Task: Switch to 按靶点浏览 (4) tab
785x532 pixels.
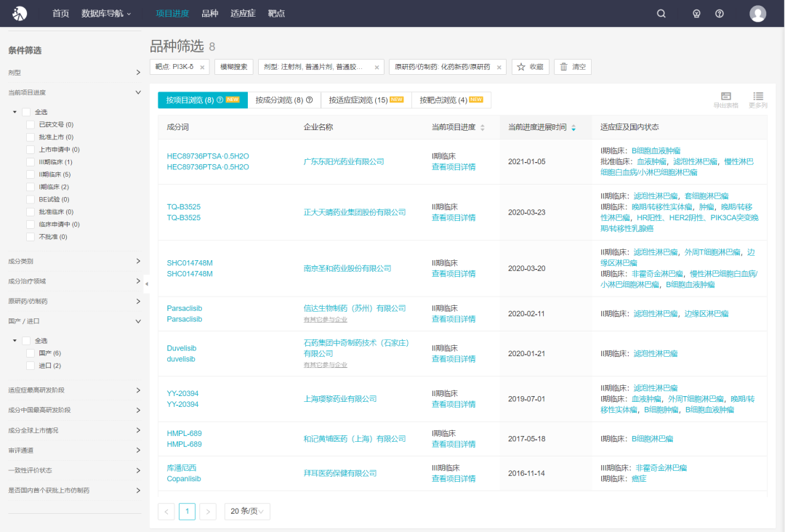Action: [451, 100]
